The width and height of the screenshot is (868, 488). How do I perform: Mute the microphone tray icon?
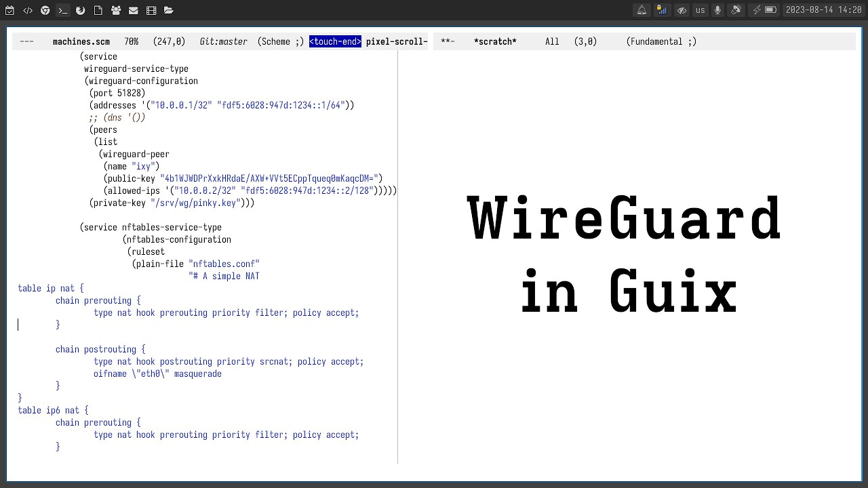(x=717, y=10)
